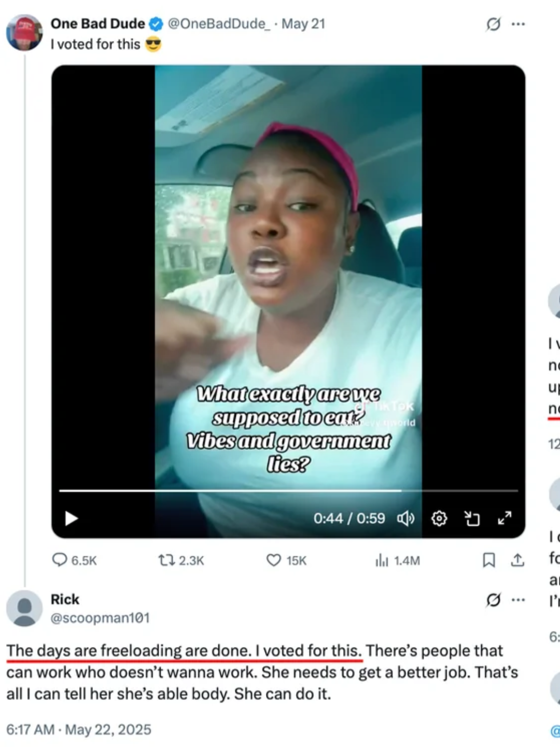Open video settings gear
Viewport: 560px width, 747px height.
tap(439, 518)
